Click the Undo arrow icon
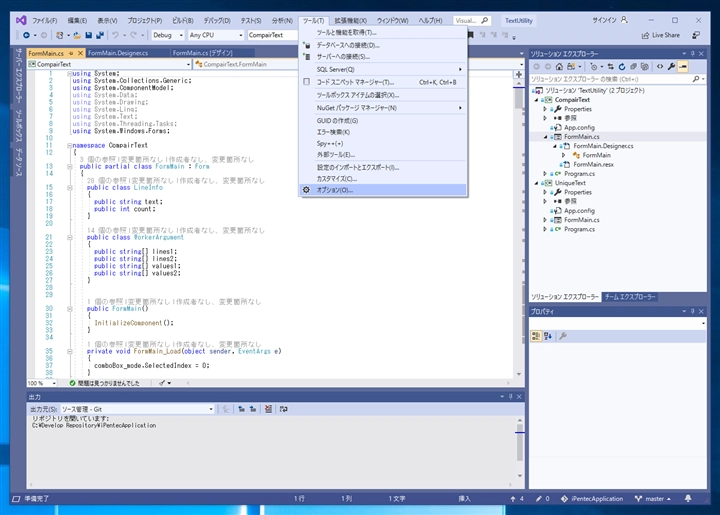The width and height of the screenshot is (720, 515). pyautogui.click(x=115, y=35)
